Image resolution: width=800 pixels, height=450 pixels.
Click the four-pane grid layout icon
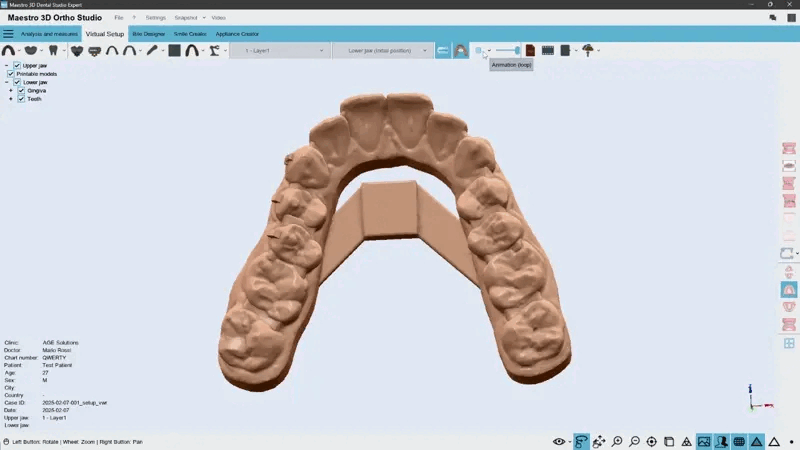pos(789,343)
